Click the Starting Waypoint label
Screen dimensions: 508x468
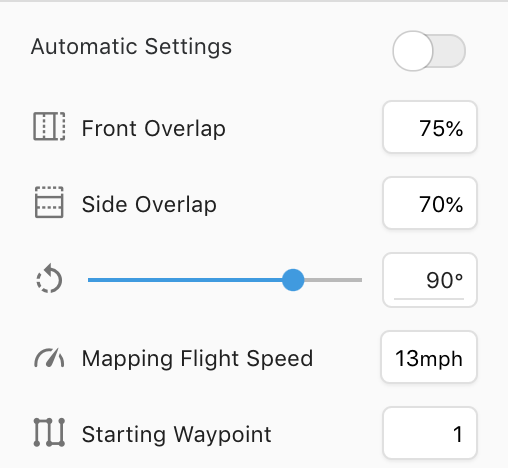click(x=177, y=434)
